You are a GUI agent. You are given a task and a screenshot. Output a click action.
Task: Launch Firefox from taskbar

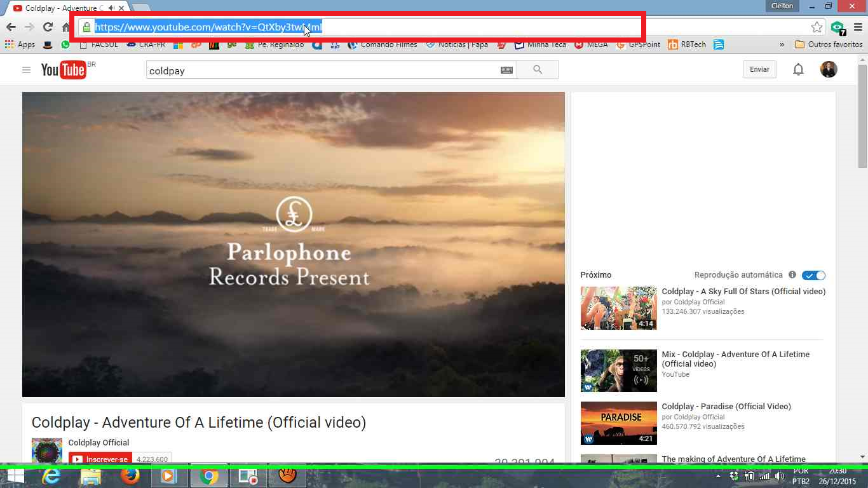click(x=130, y=476)
